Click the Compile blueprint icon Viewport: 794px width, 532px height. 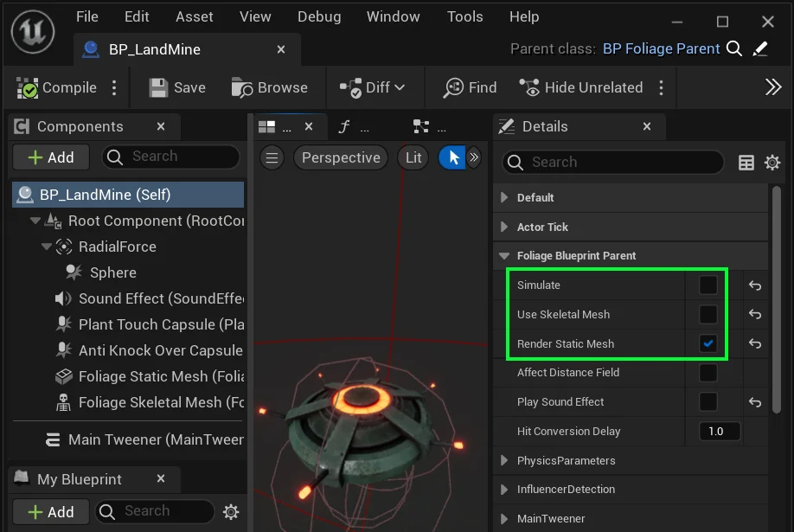click(29, 88)
